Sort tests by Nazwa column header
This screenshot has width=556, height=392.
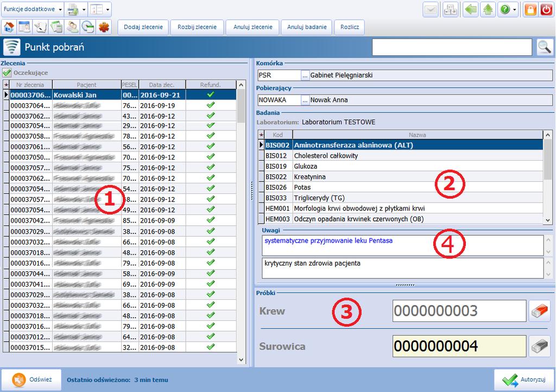tap(418, 135)
